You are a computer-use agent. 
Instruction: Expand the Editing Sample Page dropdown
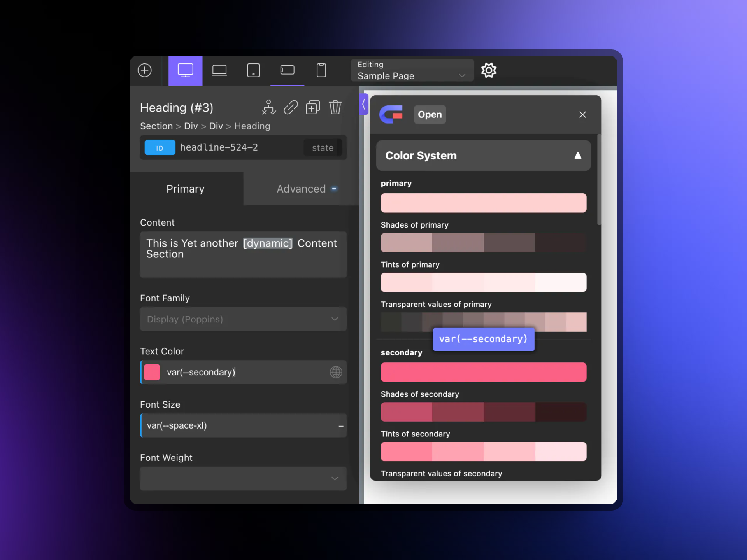(412, 70)
